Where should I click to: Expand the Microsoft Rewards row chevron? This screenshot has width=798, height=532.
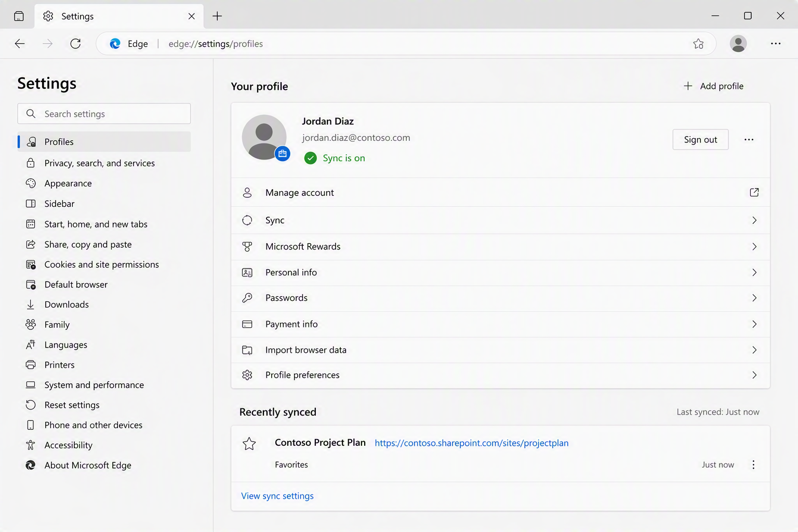coord(754,247)
